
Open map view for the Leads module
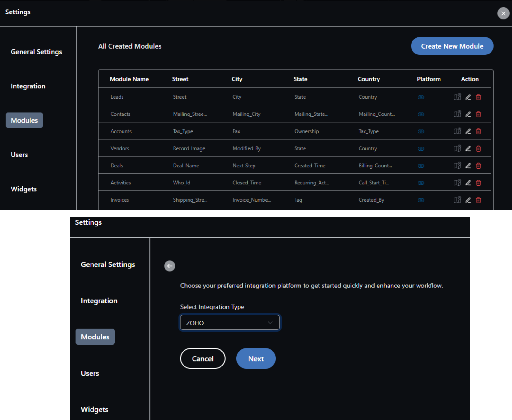coord(457,97)
